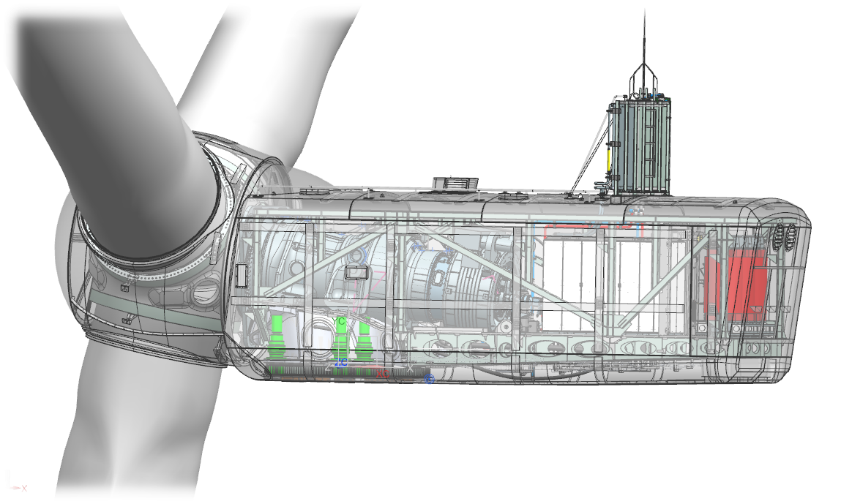Select the green YC axis label
The image size is (841, 504).
339,321
